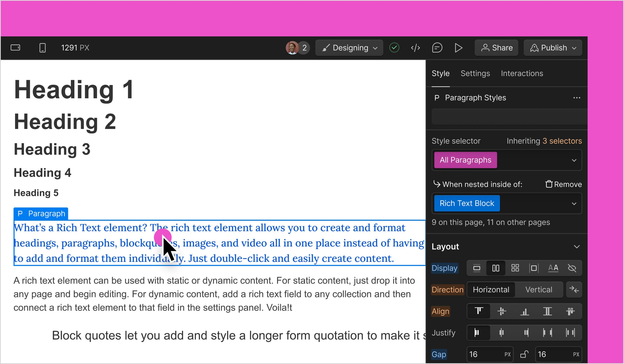Viewport: 624px width, 364px height.
Task: Select the tablet landscape breakpoint icon
Action: [x=15, y=48]
